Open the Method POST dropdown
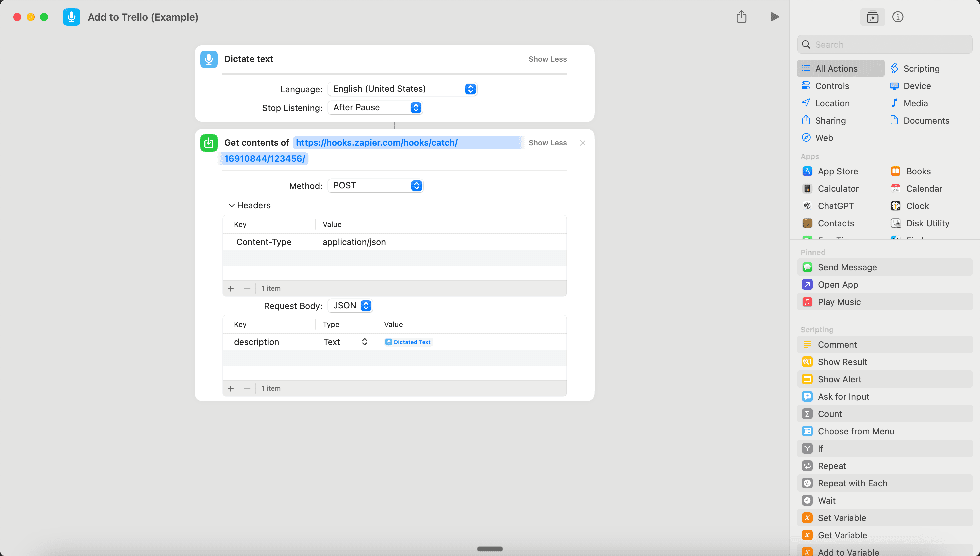Screen dimensions: 980x556 [x=376, y=186]
